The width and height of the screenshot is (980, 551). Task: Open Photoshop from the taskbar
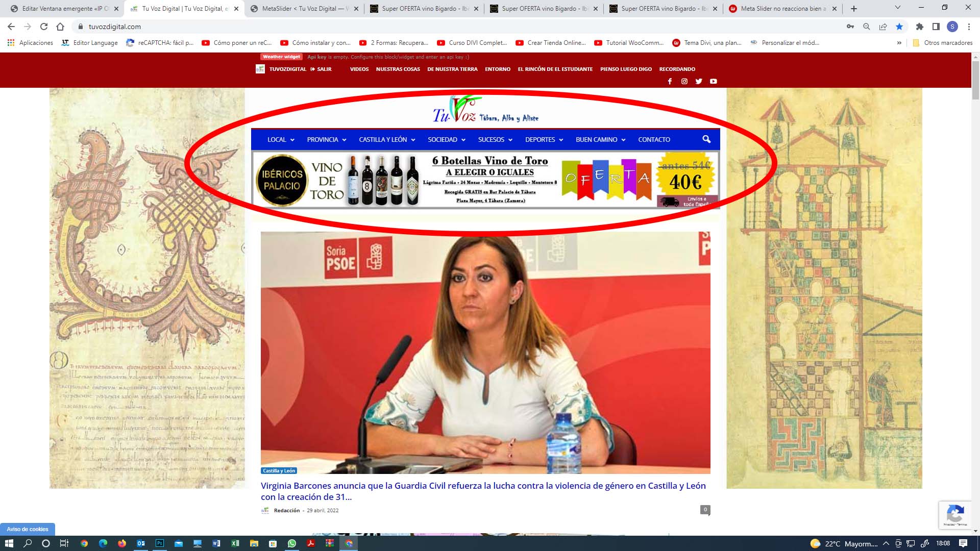(x=160, y=543)
